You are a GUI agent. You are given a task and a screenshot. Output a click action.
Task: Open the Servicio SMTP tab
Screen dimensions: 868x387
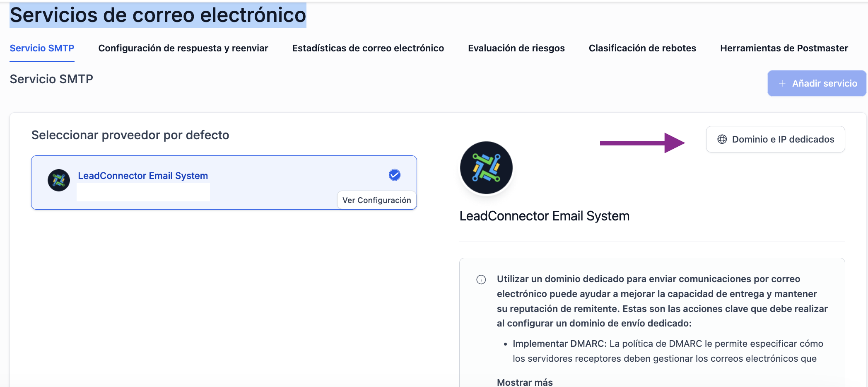[42, 48]
